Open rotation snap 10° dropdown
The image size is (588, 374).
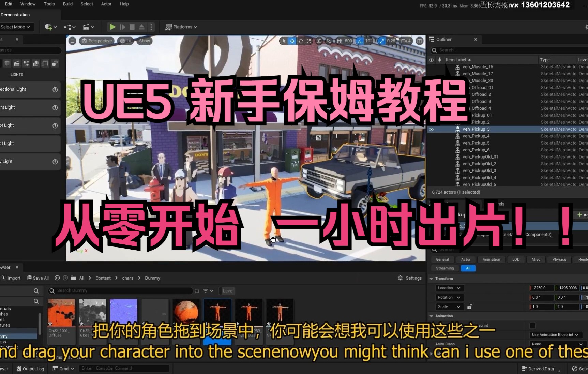(368, 41)
